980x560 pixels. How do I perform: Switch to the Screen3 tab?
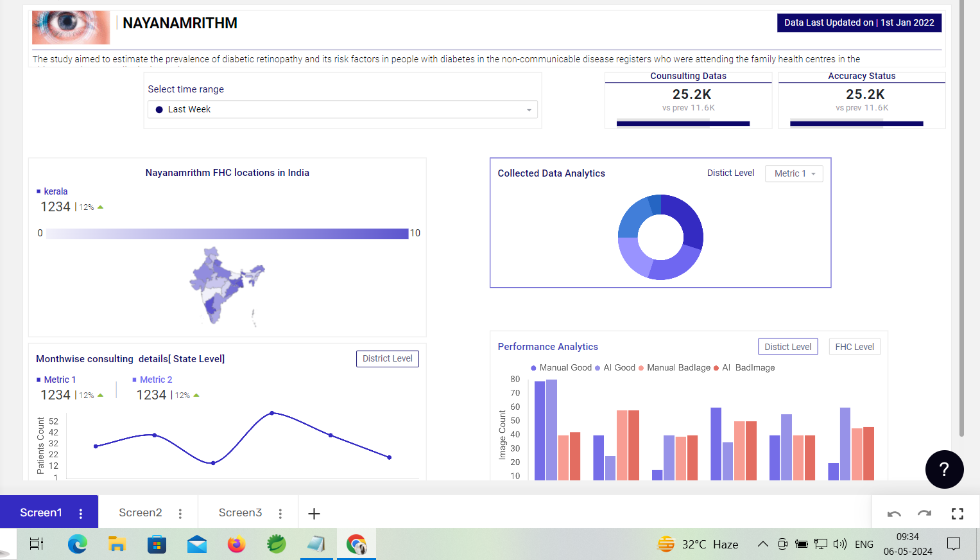point(240,512)
